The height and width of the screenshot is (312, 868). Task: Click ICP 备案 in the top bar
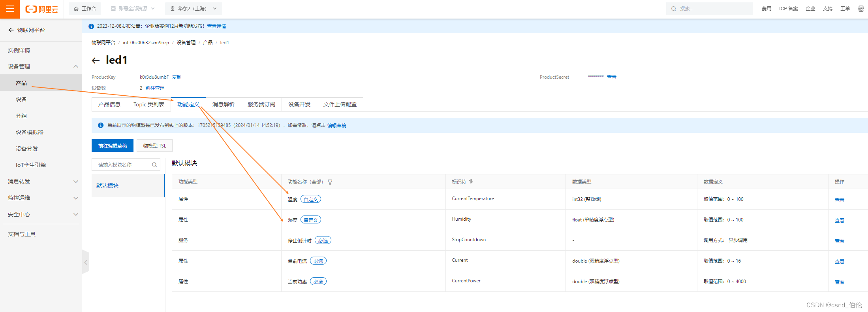(x=788, y=9)
